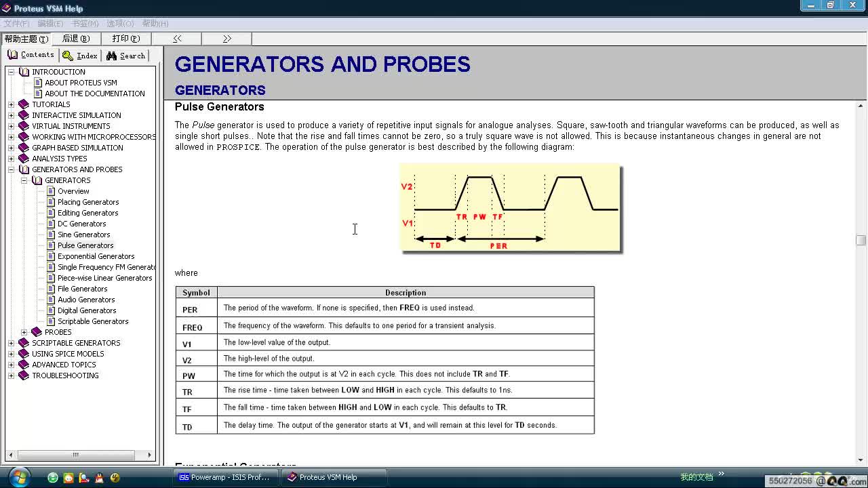Open the Piece-wise Linear Generators topic
Viewport: 868px width, 488px height.
pyautogui.click(x=105, y=278)
